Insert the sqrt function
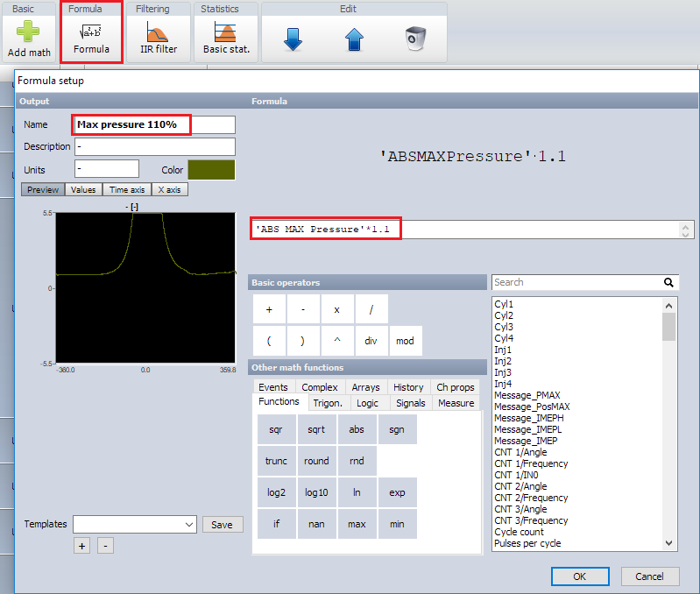 [x=316, y=429]
